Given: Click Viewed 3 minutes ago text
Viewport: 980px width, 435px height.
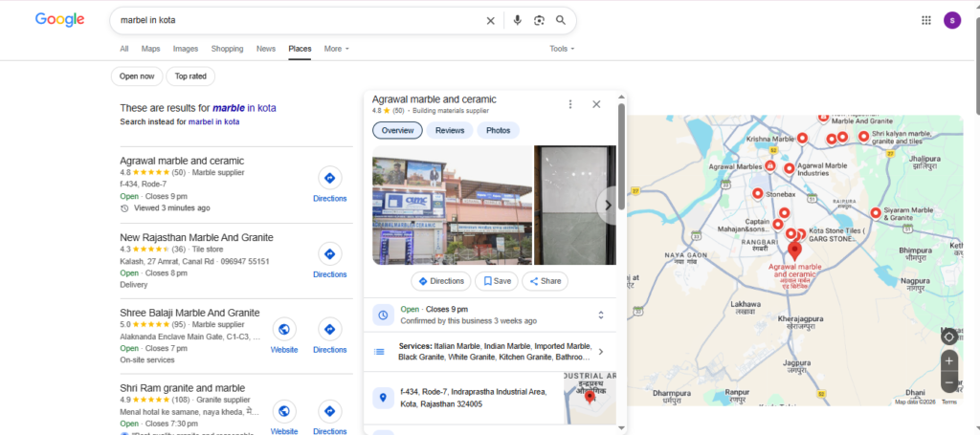Looking at the screenshot, I should coord(172,207).
